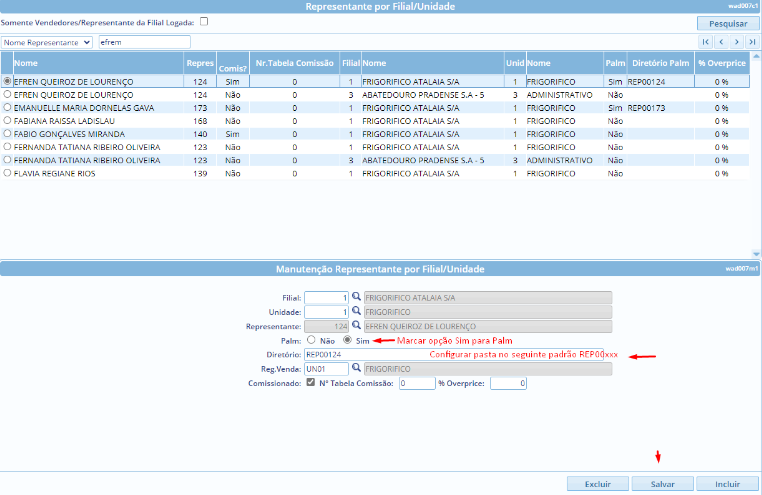The width and height of the screenshot is (762, 495).
Task: Select radio for FABIANA RAISSA LADISLAU
Action: pyautogui.click(x=7, y=120)
